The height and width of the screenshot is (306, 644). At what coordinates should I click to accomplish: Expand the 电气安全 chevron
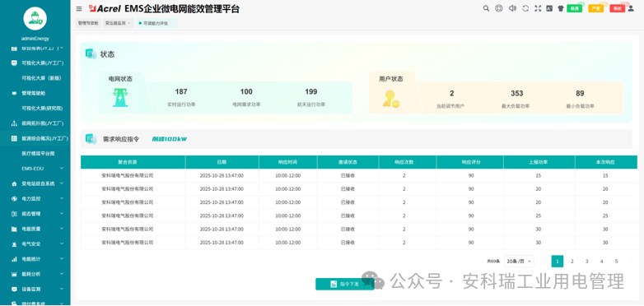point(62,243)
